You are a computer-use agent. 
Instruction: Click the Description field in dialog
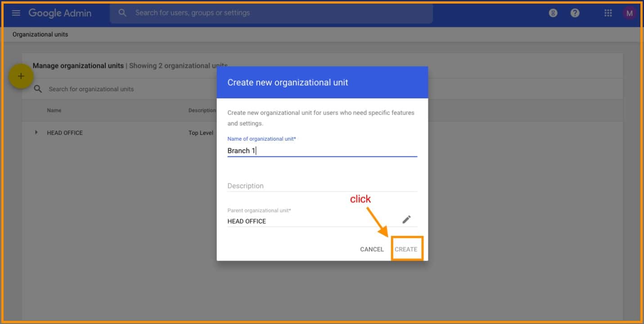coord(322,186)
